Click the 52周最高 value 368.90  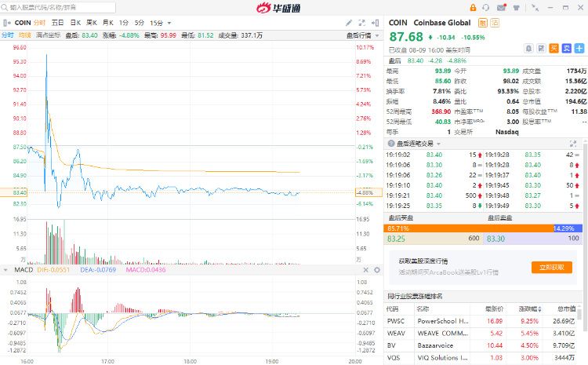pyautogui.click(x=441, y=111)
